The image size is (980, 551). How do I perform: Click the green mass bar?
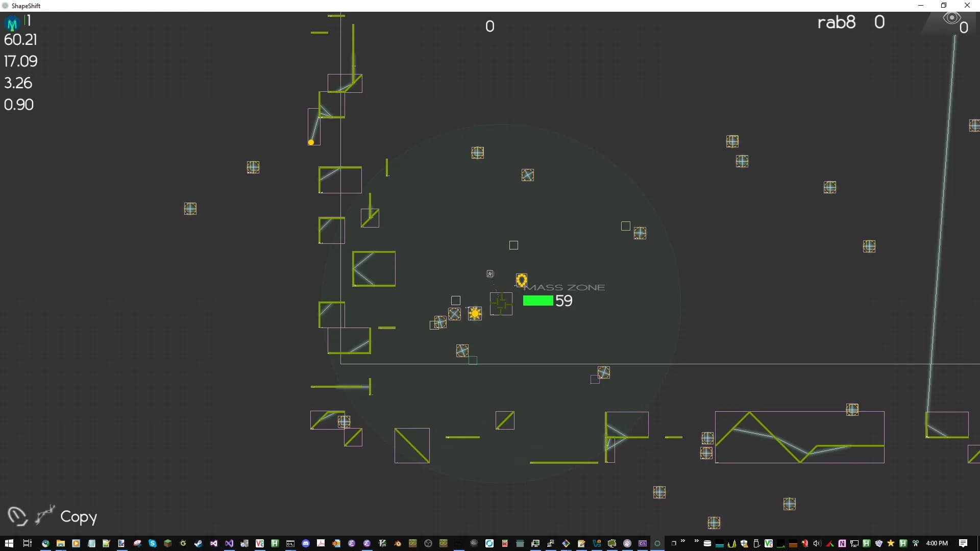[538, 300]
